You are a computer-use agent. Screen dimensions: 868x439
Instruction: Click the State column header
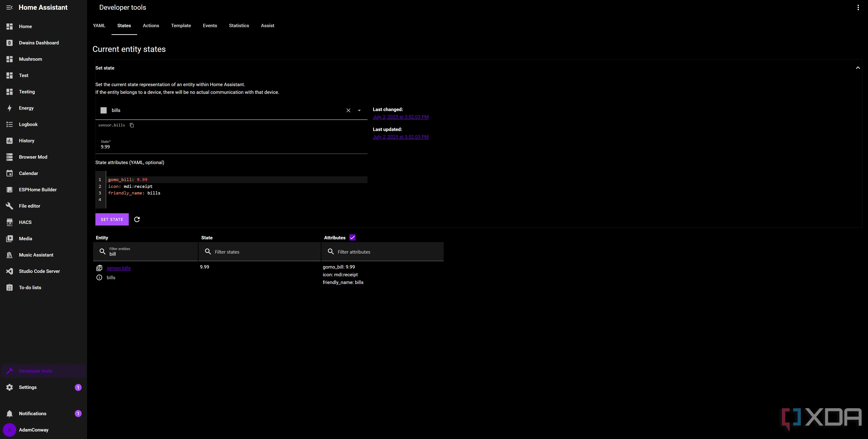pos(207,238)
